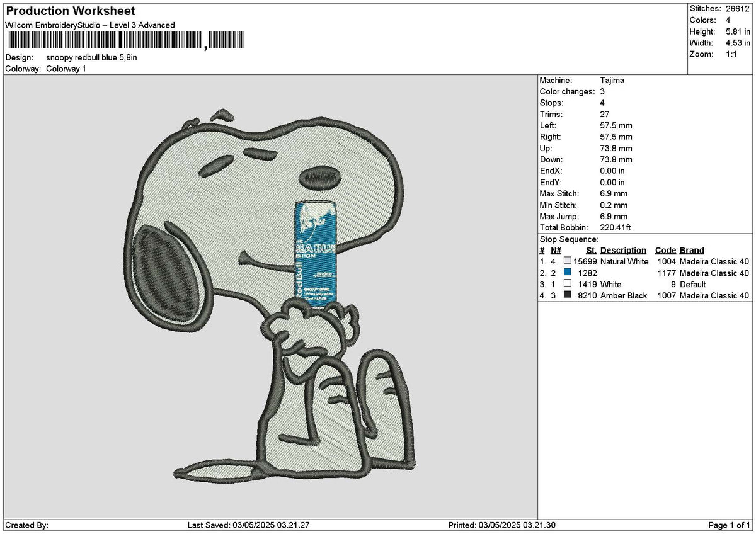Select the Down value 73.8 mm

pos(616,160)
